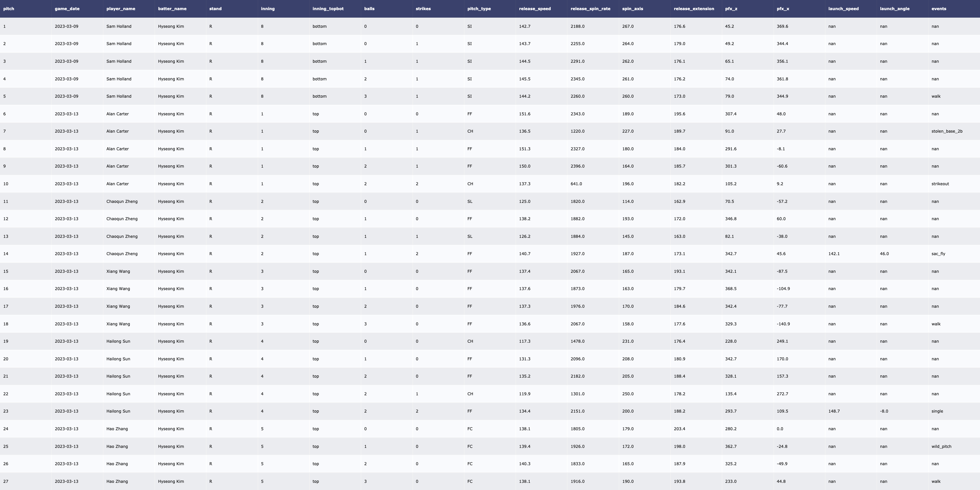Select the single event cell
The width and height of the screenshot is (980, 490).
tap(937, 411)
